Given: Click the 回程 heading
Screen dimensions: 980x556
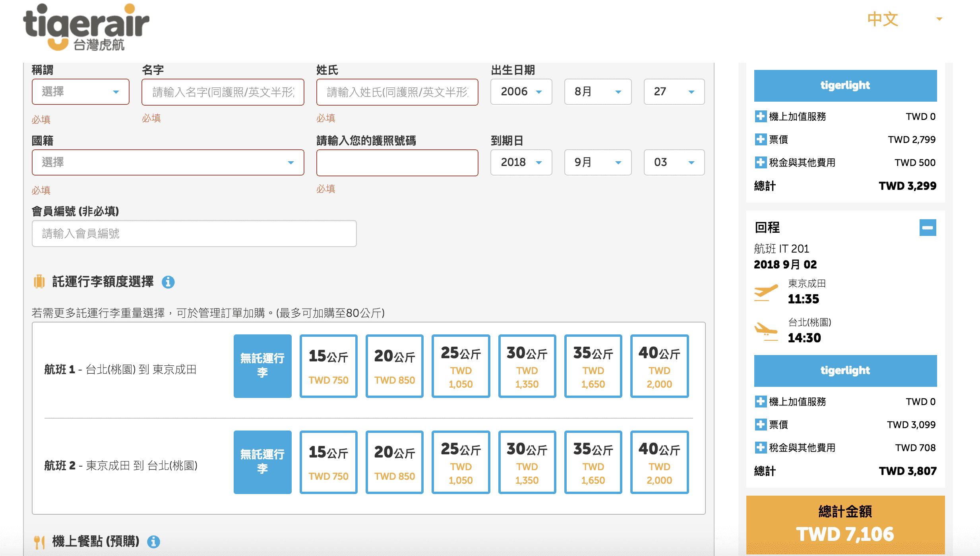Looking at the screenshot, I should click(x=767, y=228).
